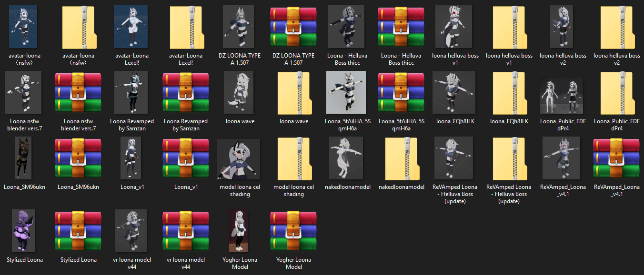The height and width of the screenshot is (275, 644).
Task: Open the DZ LOONA TYPE A 1.507 WinRAR archive
Action: point(293,27)
